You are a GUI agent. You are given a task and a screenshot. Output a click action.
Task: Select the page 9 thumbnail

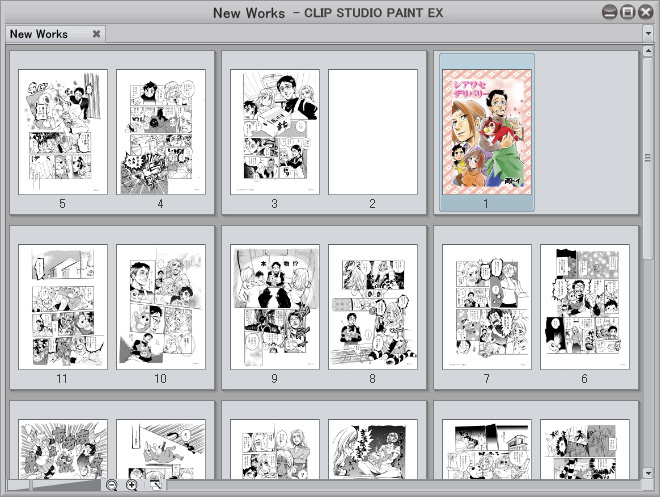tap(274, 306)
